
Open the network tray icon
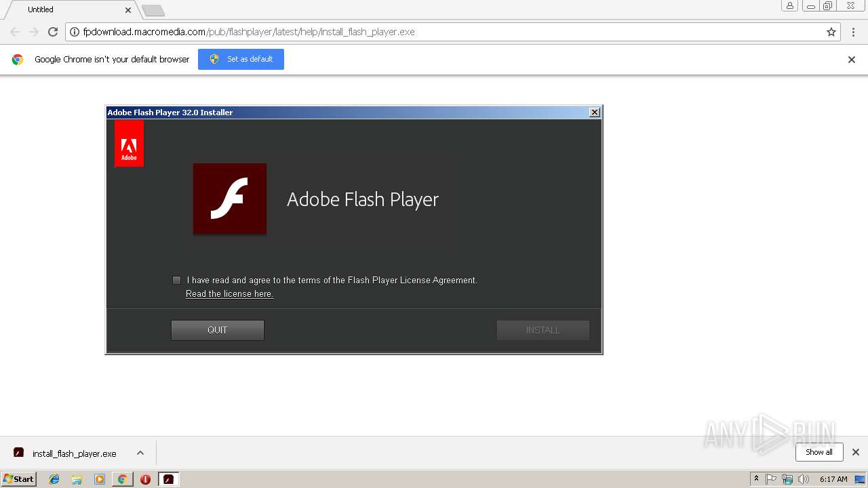click(787, 479)
